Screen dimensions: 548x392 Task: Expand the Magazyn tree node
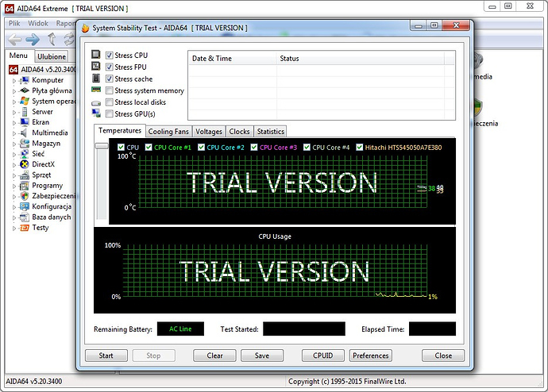click(14, 144)
